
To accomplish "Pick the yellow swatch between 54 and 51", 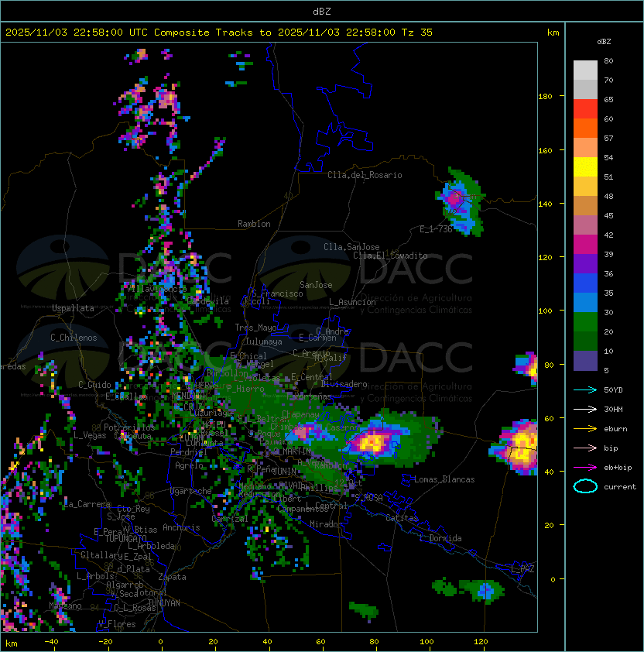I will click(x=585, y=167).
